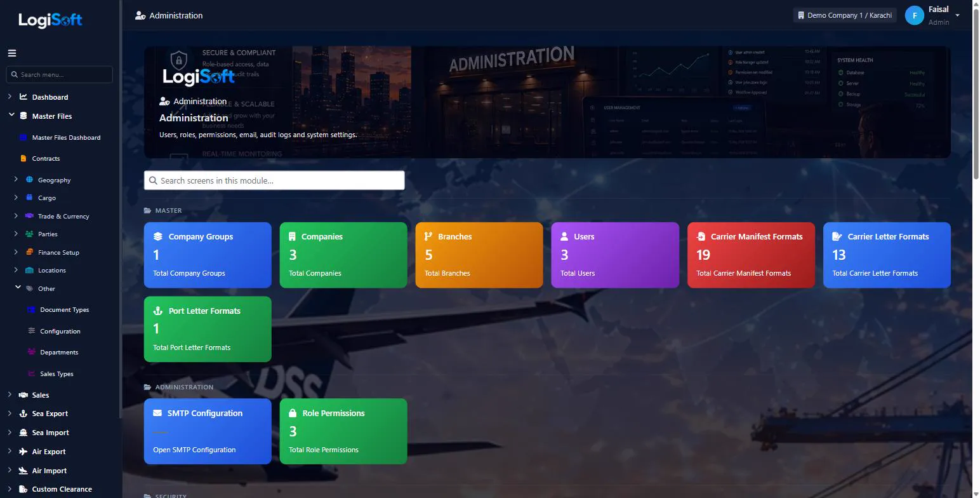The image size is (980, 498).
Task: Open the Port Letter Formats card
Action: pos(208,329)
